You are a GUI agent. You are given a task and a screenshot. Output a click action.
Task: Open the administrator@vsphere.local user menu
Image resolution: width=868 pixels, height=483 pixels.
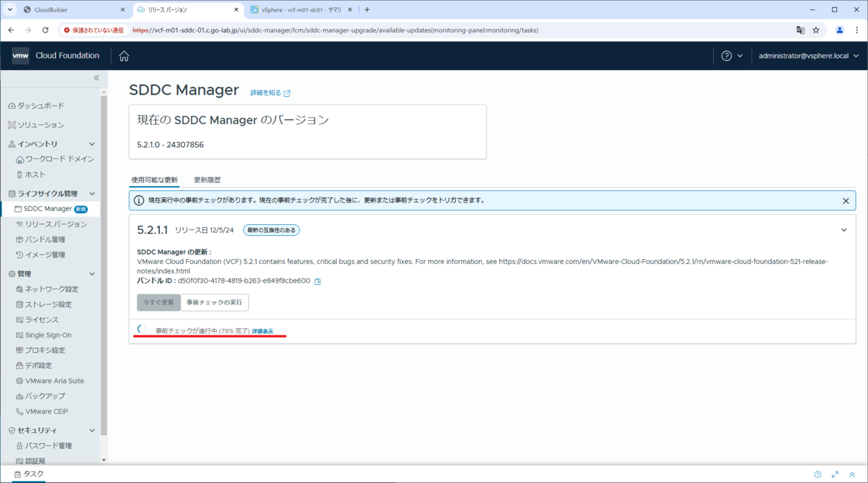pyautogui.click(x=807, y=56)
